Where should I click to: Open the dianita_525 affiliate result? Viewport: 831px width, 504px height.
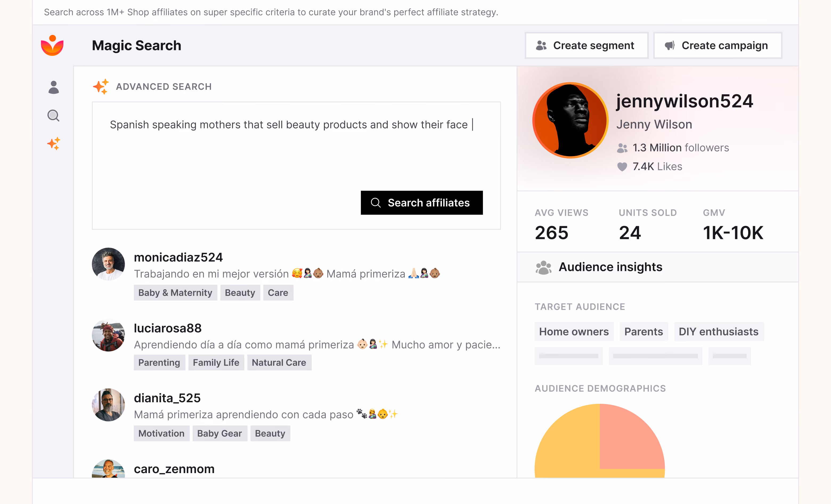coord(296,414)
